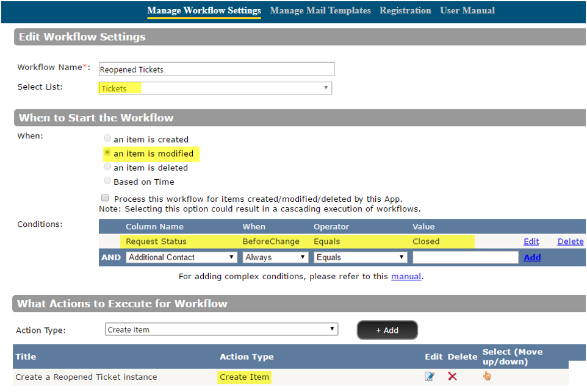Enable processing workflow for items modified by this App
This screenshot has width=587, height=392.
pyautogui.click(x=105, y=197)
